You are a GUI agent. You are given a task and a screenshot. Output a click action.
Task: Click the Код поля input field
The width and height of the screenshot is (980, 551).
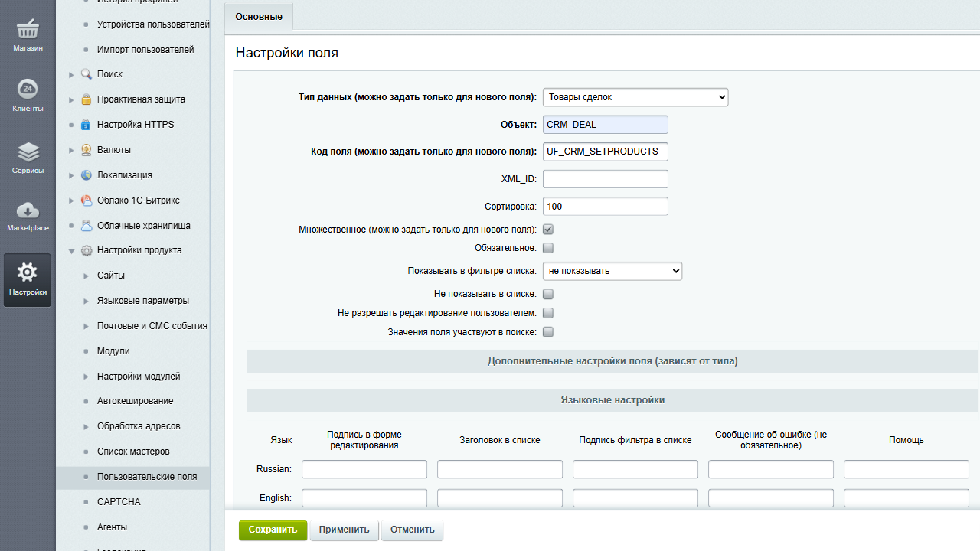coord(606,152)
